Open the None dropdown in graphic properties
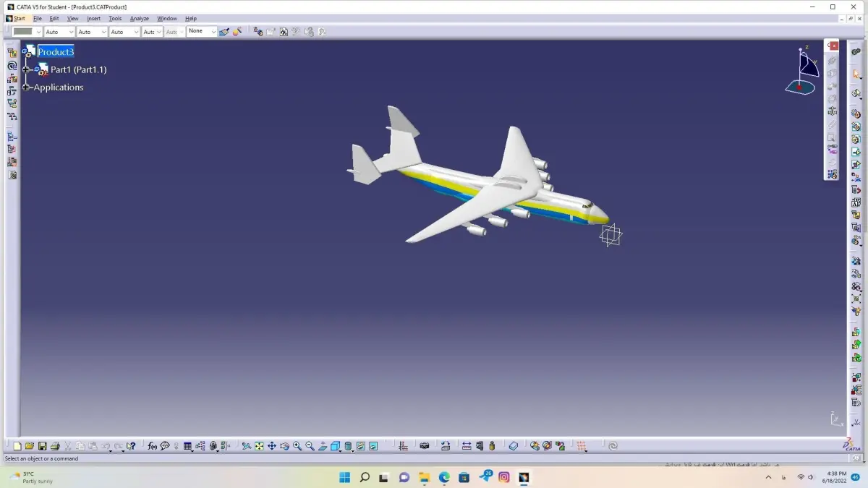Viewport: 868px width, 488px height. [202, 32]
